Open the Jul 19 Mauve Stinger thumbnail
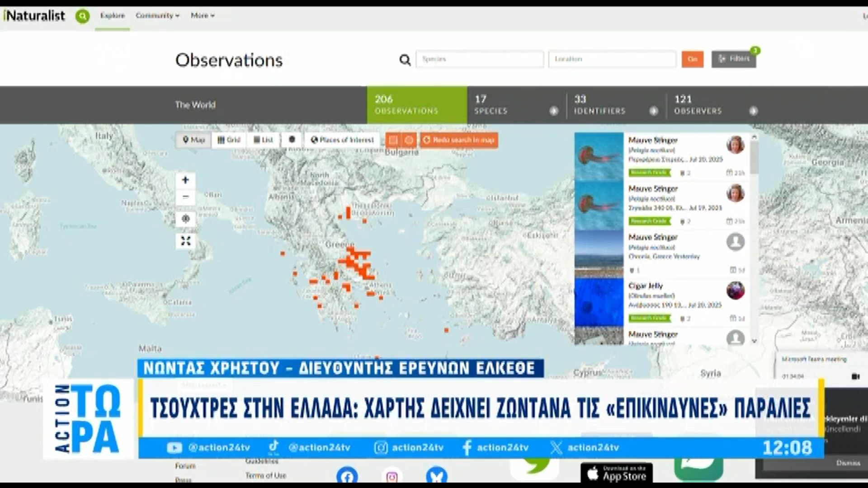The image size is (868, 488). point(599,205)
